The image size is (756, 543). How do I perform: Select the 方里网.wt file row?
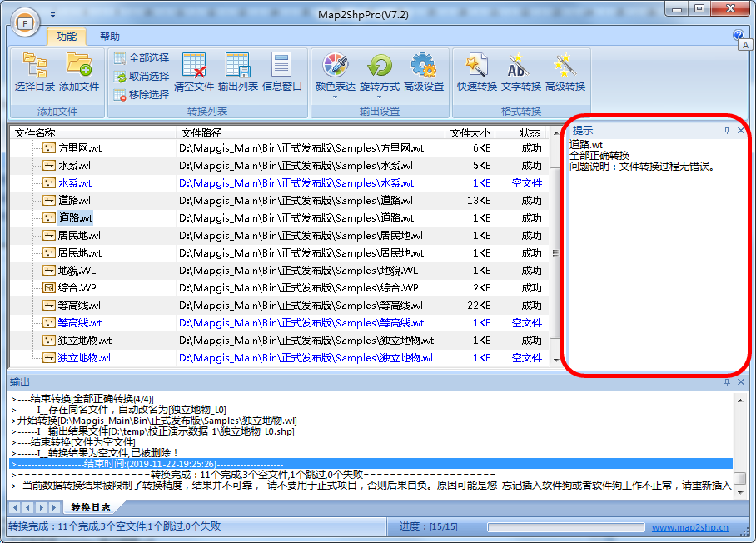[x=280, y=148]
